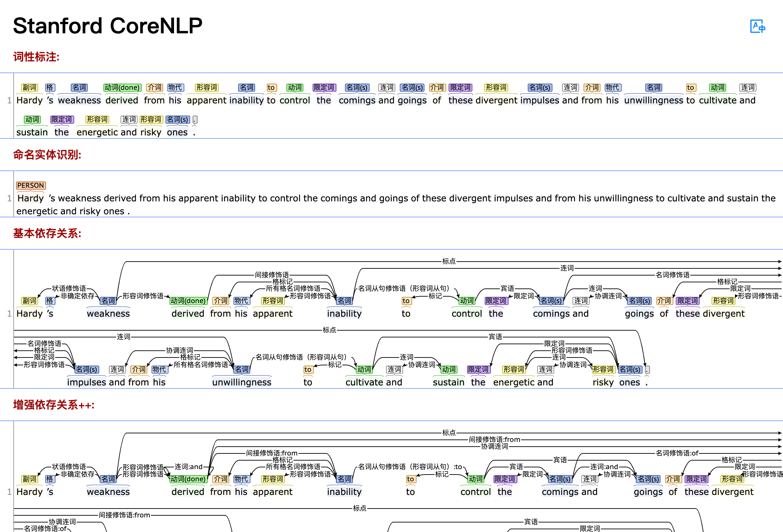
Task: Click the 非确定依存 arc label in basic dependencies
Action: (x=77, y=296)
